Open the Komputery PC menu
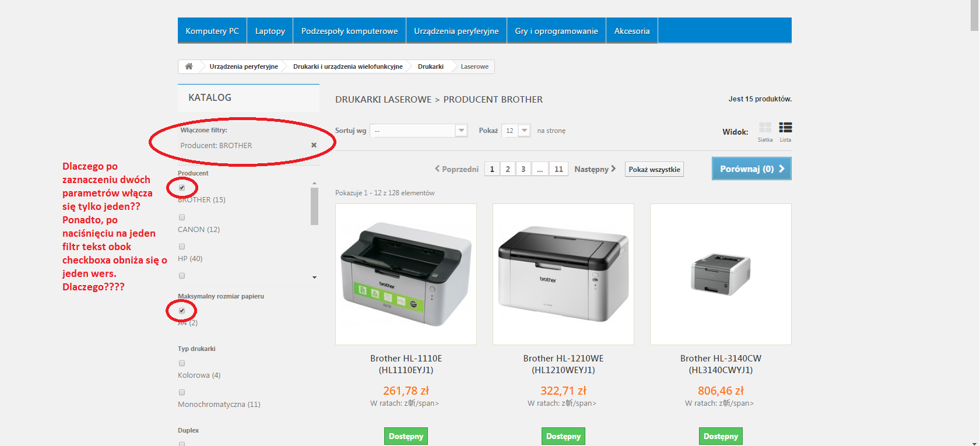This screenshot has width=980, height=446. [212, 31]
